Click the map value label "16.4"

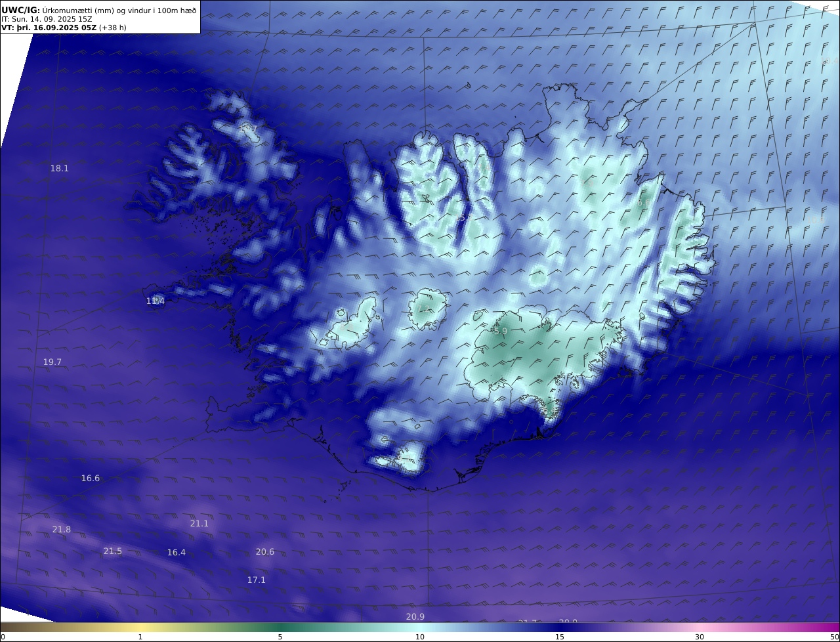(177, 552)
